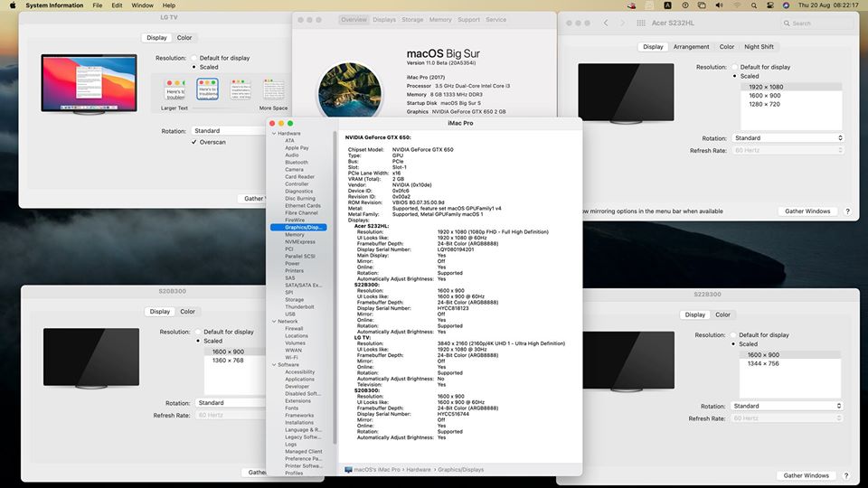Open the Support tab in About This Mac
868x488 pixels.
pyautogui.click(x=469, y=19)
